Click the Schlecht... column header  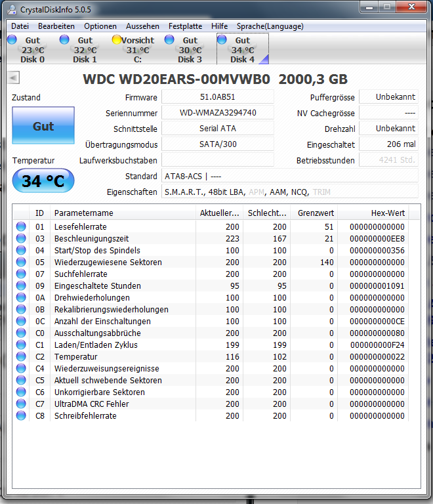click(x=267, y=213)
